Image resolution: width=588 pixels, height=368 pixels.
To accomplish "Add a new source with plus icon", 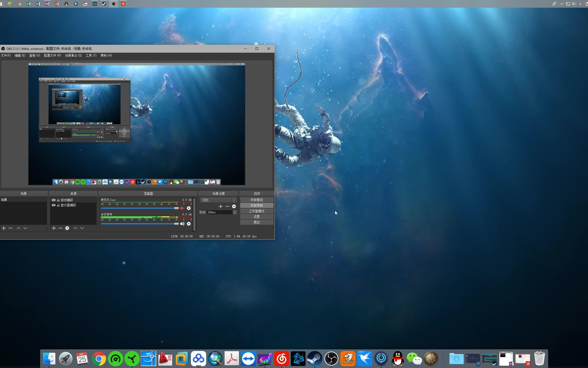I will coord(54,228).
